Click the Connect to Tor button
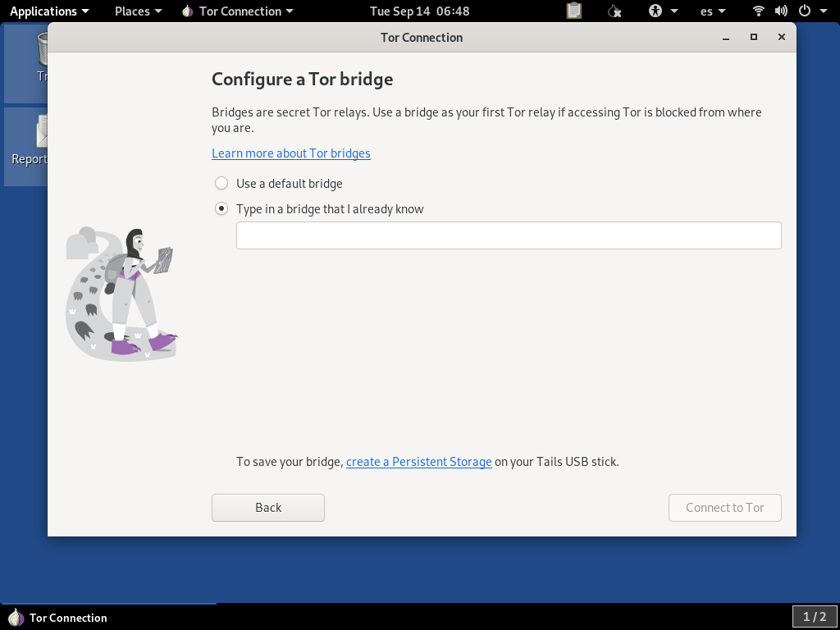 tap(725, 507)
